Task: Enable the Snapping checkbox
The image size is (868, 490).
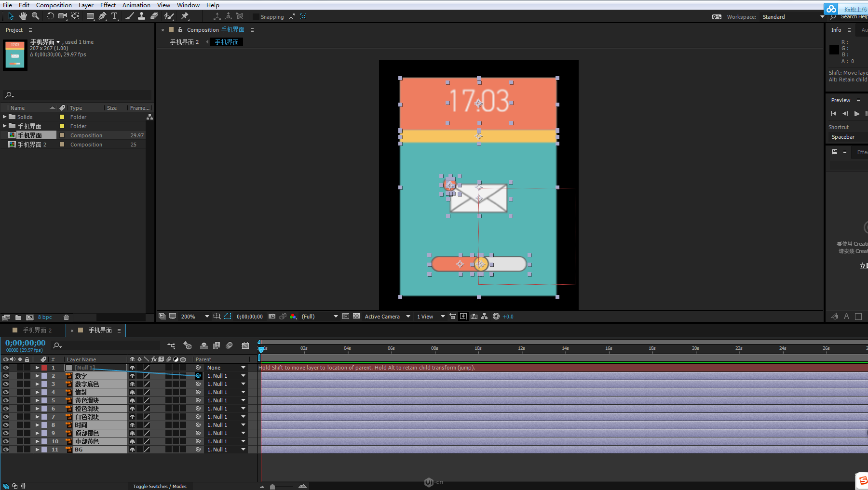Action: coord(256,17)
